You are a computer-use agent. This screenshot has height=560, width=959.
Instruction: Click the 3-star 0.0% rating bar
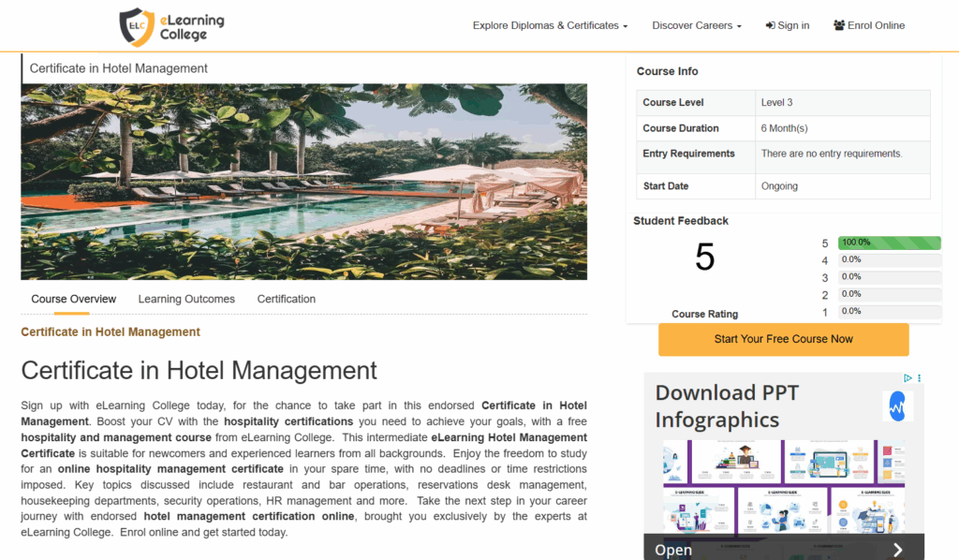(x=890, y=277)
